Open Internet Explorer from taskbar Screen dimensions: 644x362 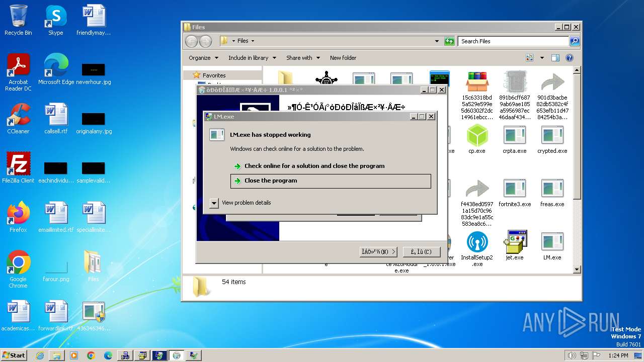[x=40, y=355]
